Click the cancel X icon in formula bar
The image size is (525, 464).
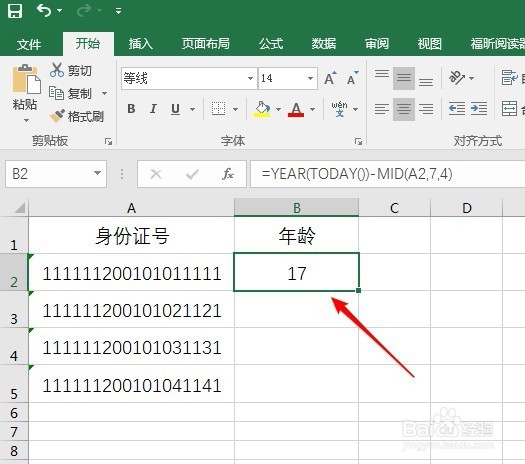pos(156,174)
